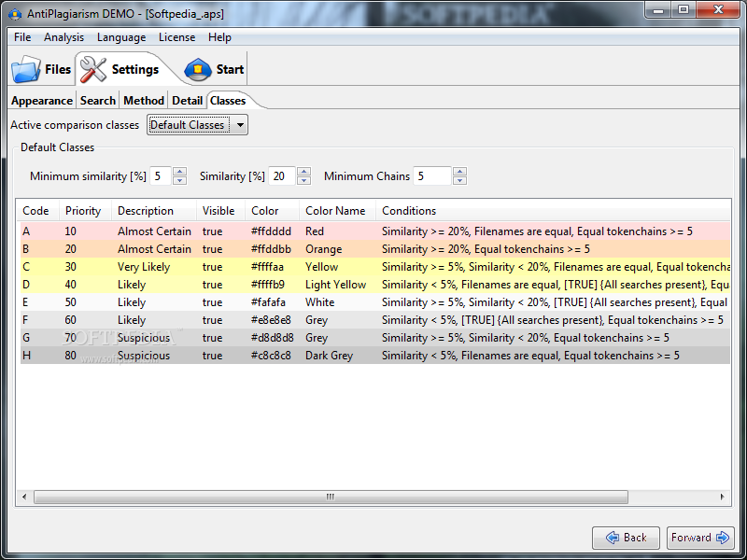Image resolution: width=747 pixels, height=560 pixels.
Task: Click the Color Name column header
Action: pos(337,211)
